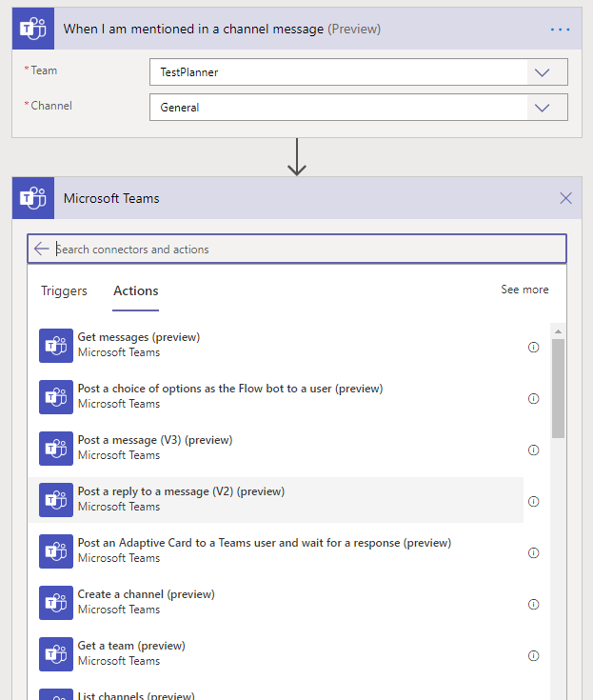593x700 pixels.
Task: Show info for Post a choice of options
Action: pos(534,398)
